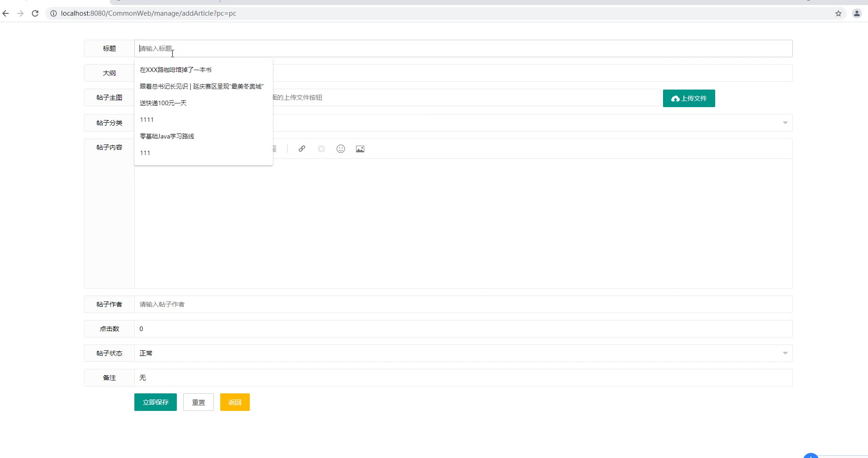
Task: Click the remove link icon in editor
Action: tap(321, 149)
